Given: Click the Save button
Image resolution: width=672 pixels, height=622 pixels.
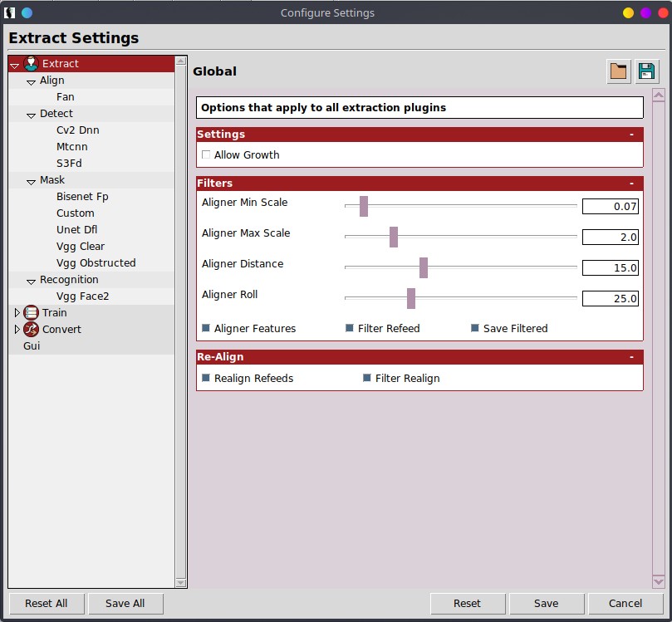Looking at the screenshot, I should (x=547, y=603).
